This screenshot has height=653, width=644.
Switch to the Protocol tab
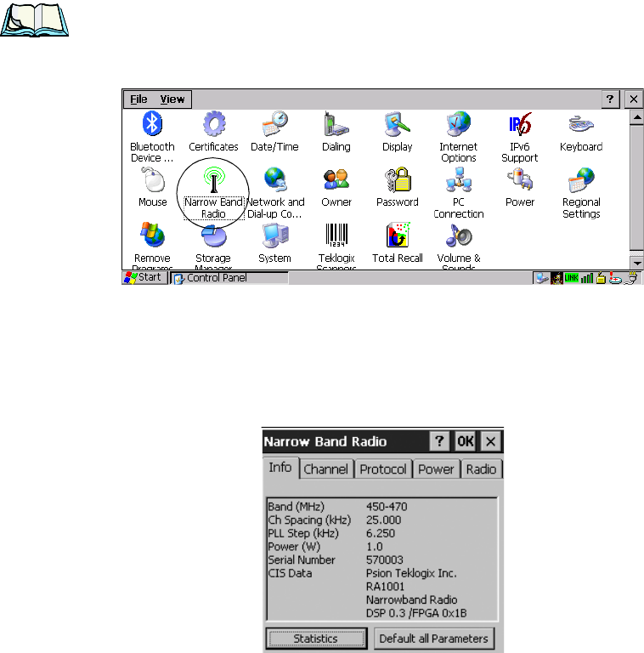382,469
